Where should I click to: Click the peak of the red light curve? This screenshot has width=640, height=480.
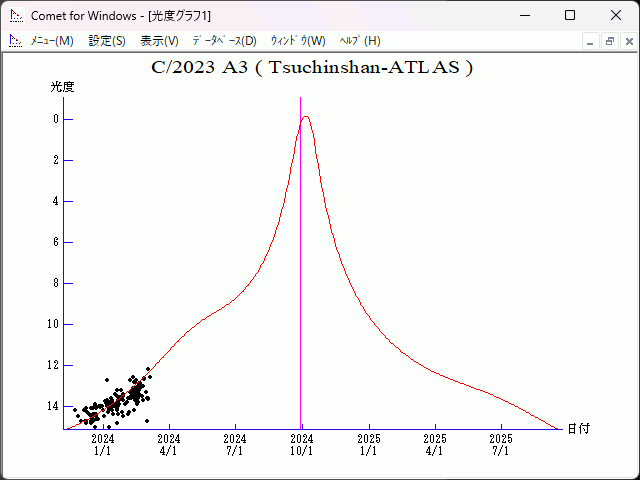point(306,117)
